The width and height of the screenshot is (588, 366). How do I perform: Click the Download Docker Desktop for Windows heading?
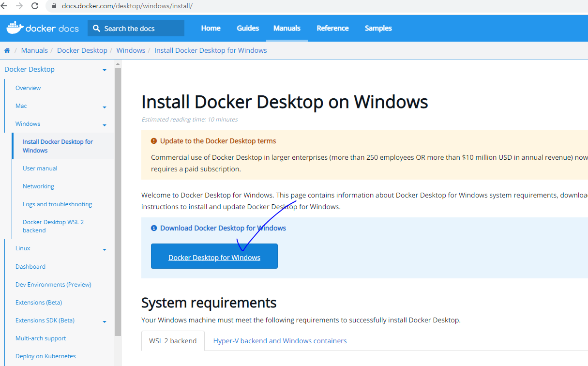[223, 228]
